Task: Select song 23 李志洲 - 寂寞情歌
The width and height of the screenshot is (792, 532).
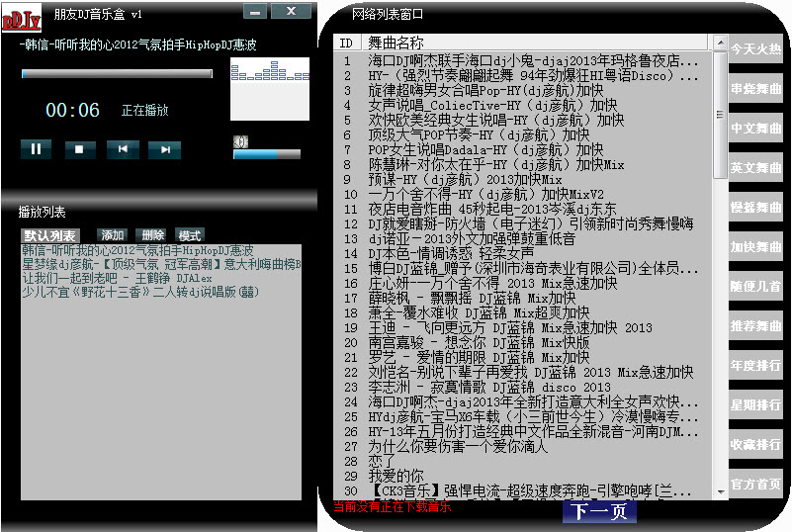Action: [523, 387]
